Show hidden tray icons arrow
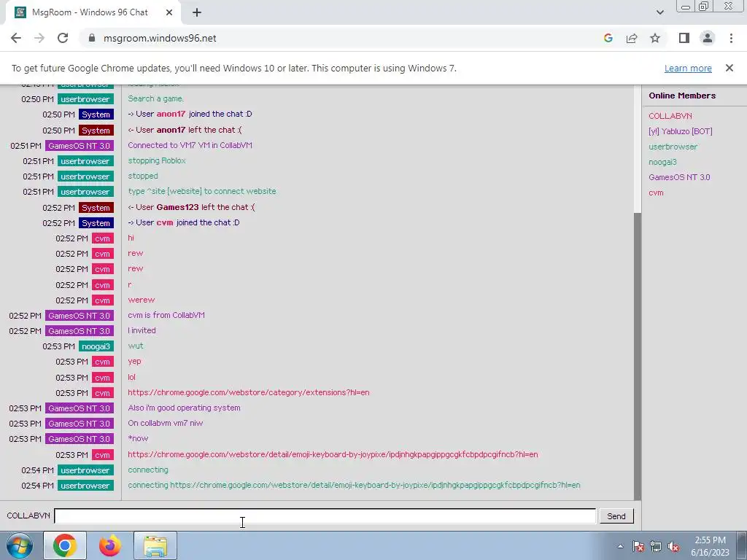747x560 pixels. point(620,546)
